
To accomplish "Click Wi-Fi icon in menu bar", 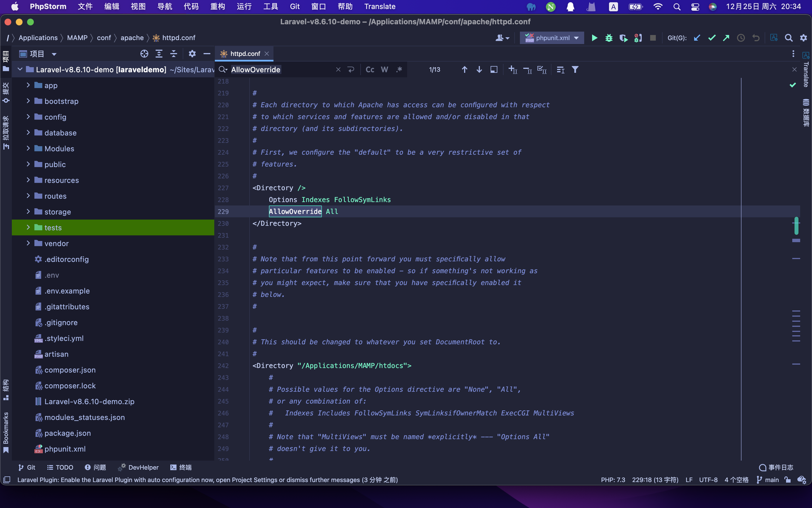I will click(658, 6).
